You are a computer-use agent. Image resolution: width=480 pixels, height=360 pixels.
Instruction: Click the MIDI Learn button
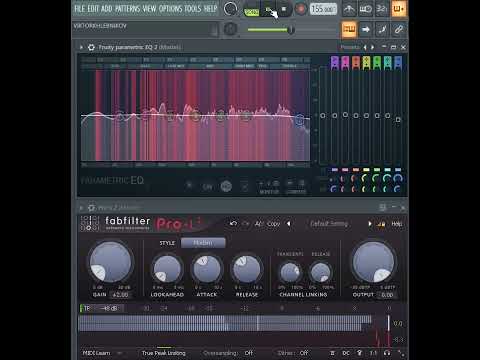pos(96,353)
